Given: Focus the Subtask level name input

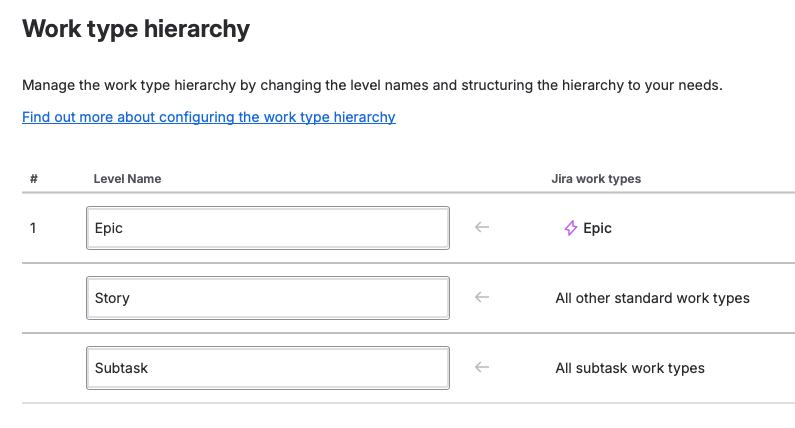Looking at the screenshot, I should tap(268, 368).
